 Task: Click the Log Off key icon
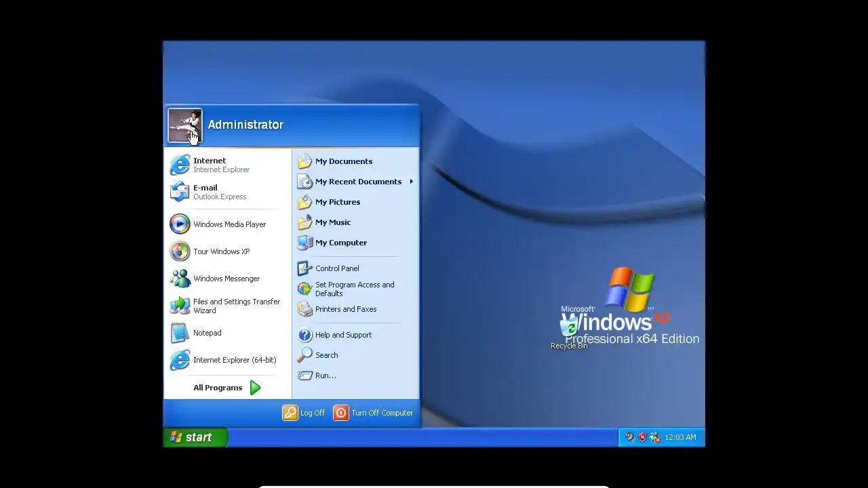pyautogui.click(x=290, y=412)
